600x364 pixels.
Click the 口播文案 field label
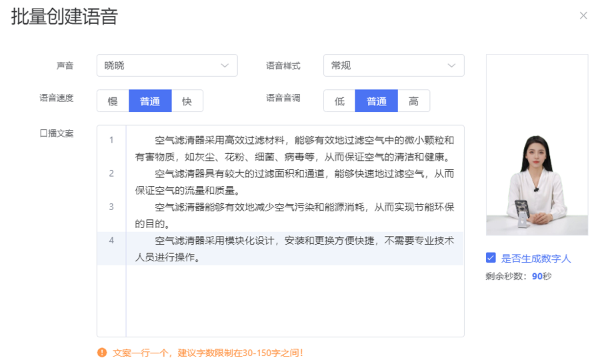pyautogui.click(x=57, y=133)
